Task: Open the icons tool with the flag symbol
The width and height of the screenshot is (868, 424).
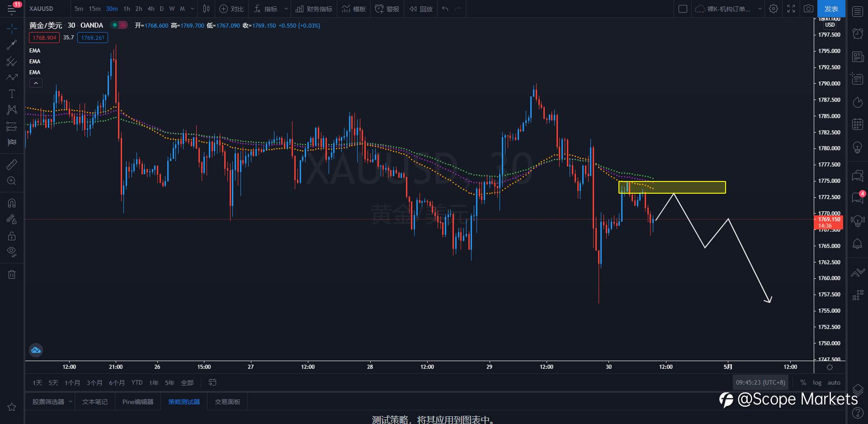Action: pos(12,143)
